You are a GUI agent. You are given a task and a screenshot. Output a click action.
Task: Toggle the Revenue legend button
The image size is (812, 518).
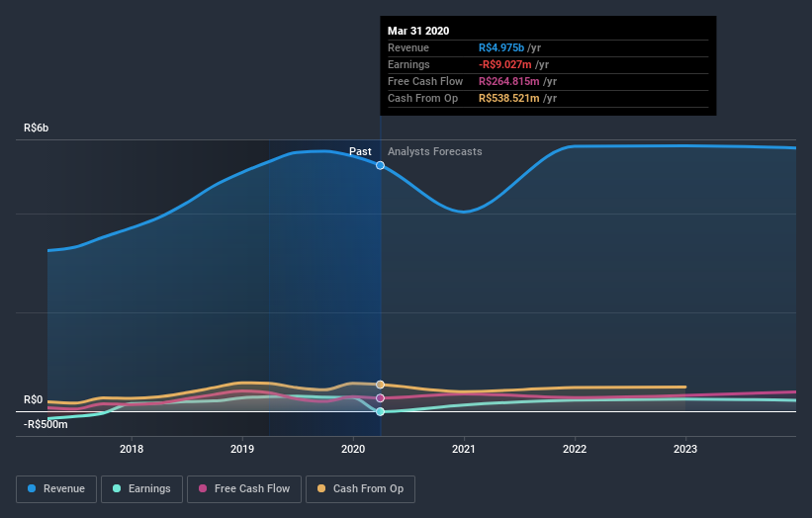pyautogui.click(x=56, y=489)
